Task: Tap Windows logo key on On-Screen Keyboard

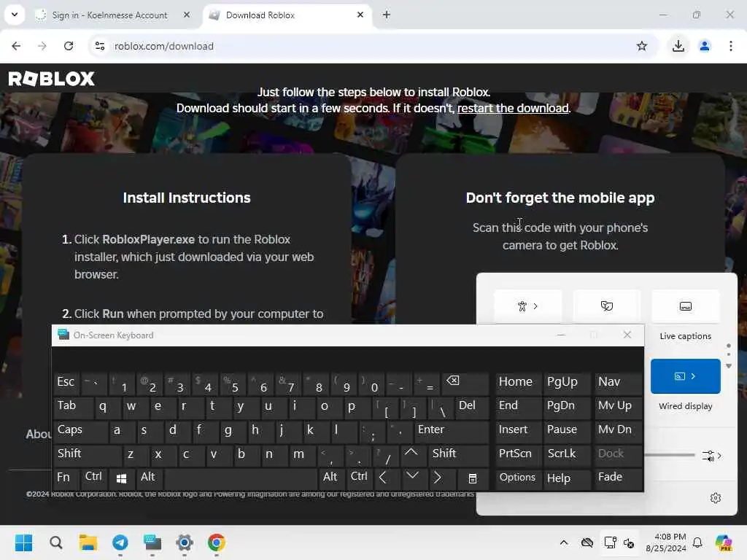Action: pyautogui.click(x=122, y=478)
